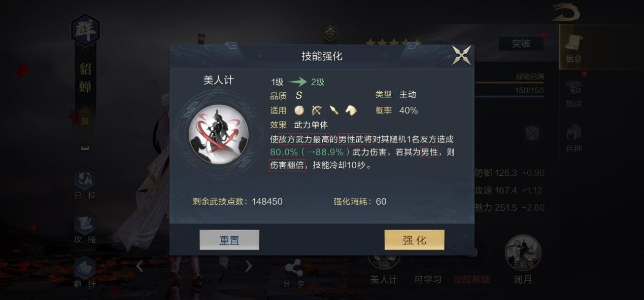644x300 pixels.
Task: Select the 美人计 skill slot at the bottom
Action: click(x=384, y=262)
